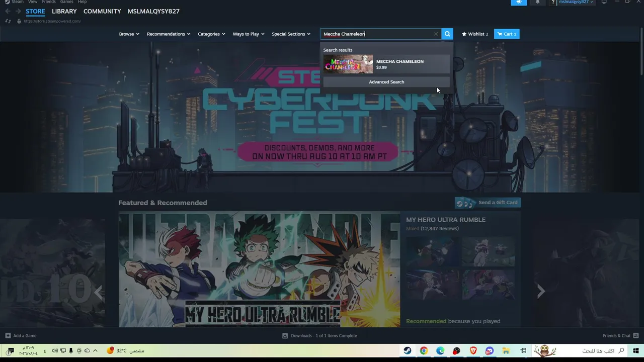Open Task View on the taskbar
The height and width of the screenshot is (362, 644).
[x=523, y=350]
